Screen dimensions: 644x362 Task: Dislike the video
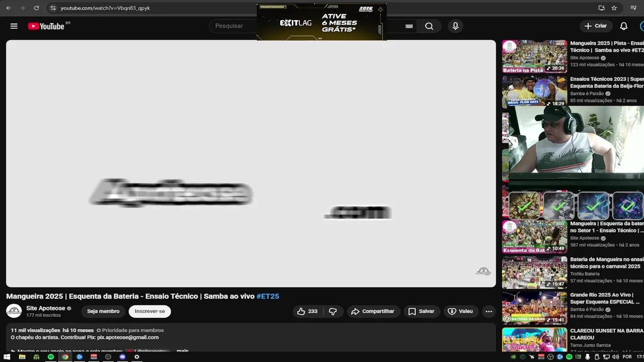pyautogui.click(x=333, y=311)
